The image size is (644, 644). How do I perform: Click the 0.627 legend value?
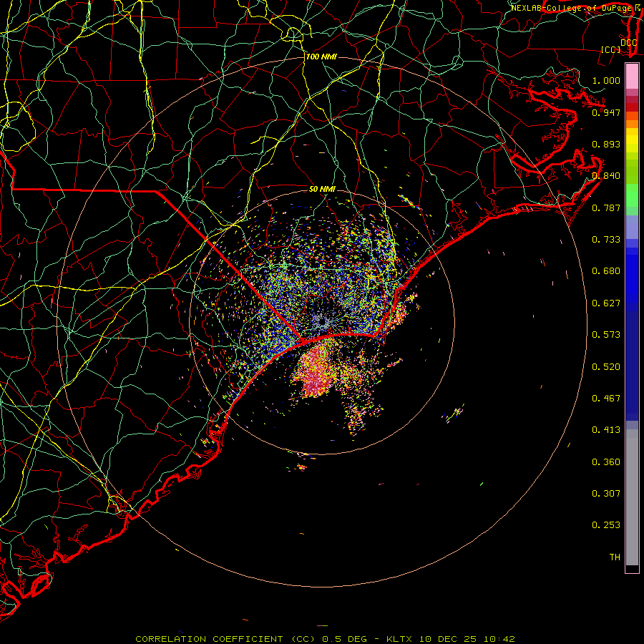[x=606, y=303]
